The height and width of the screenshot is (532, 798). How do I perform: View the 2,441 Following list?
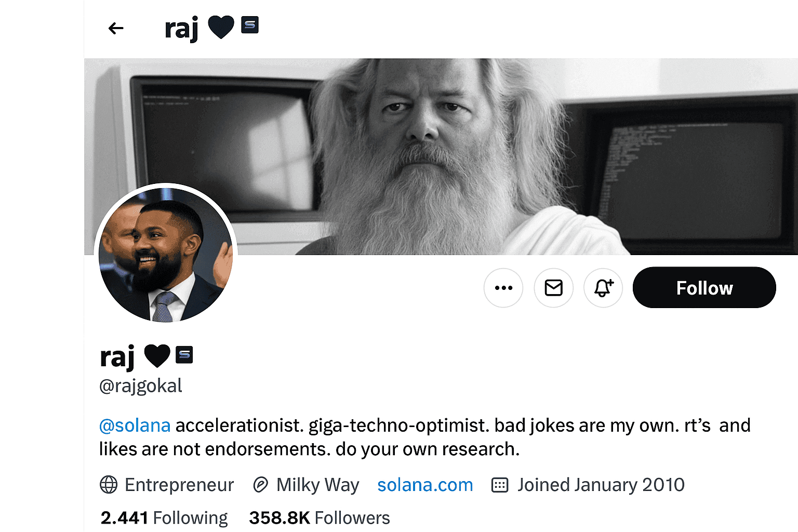(164, 518)
